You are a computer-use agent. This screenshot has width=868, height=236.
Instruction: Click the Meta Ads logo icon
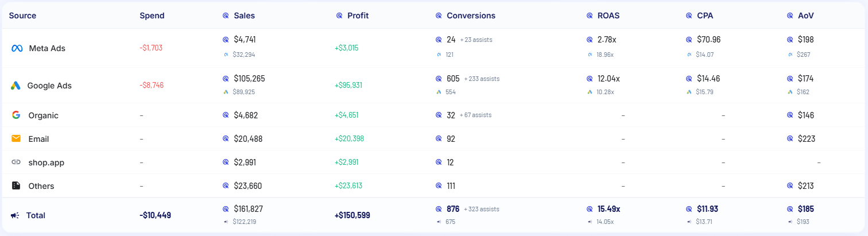pyautogui.click(x=17, y=48)
